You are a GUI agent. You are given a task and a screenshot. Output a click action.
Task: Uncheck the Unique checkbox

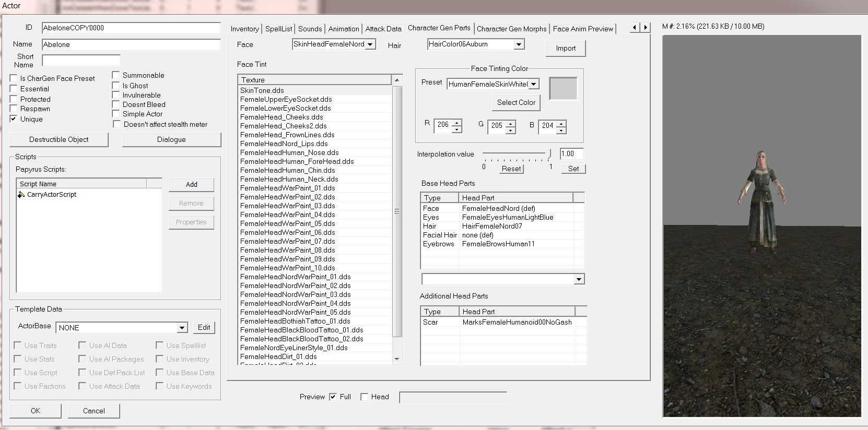(x=14, y=119)
